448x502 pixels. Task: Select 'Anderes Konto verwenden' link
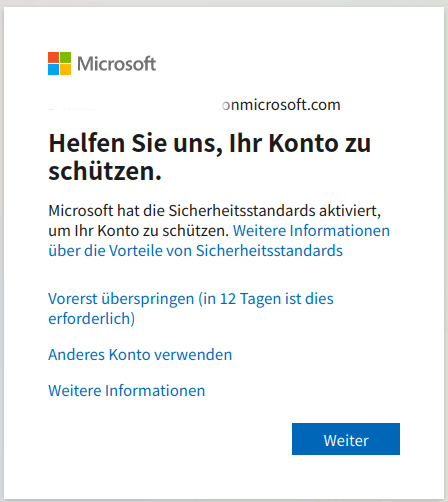pos(140,355)
